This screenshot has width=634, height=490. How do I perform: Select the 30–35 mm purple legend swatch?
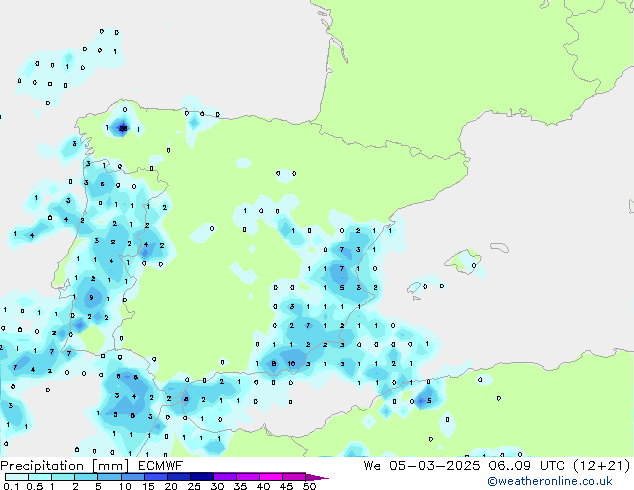[x=225, y=477]
